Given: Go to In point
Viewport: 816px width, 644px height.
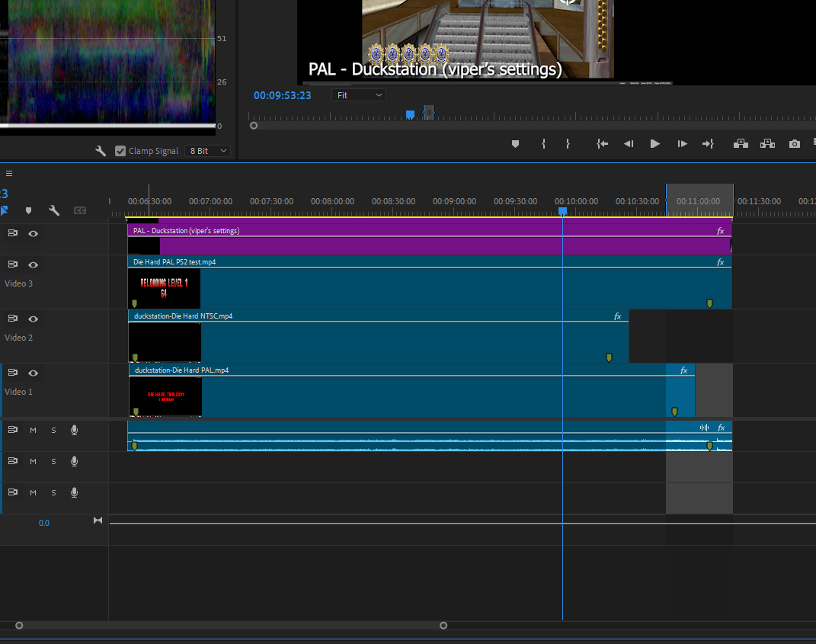Looking at the screenshot, I should (602, 144).
